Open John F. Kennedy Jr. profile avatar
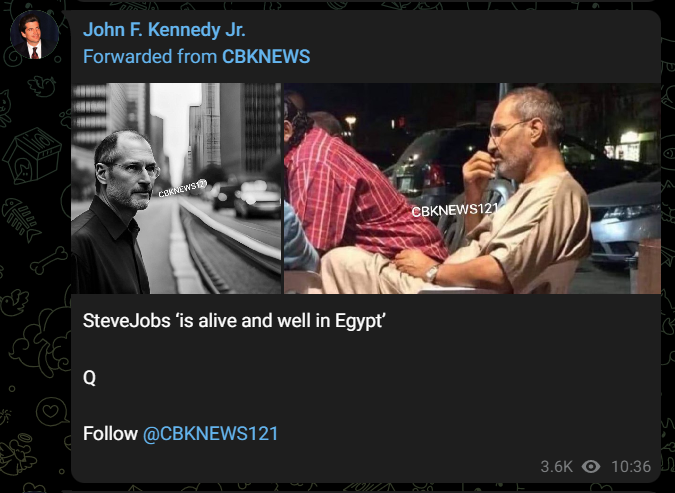This screenshot has width=675, height=493. tap(34, 34)
